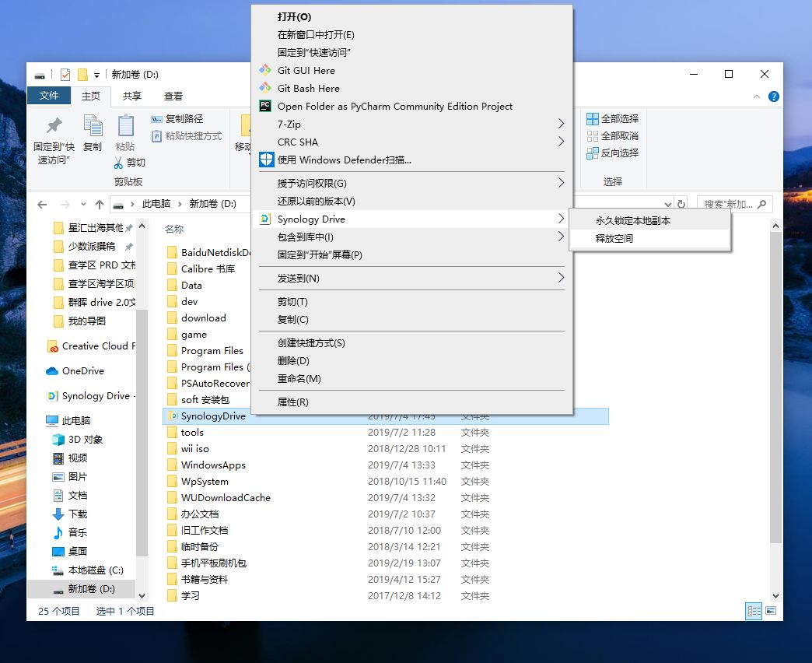This screenshot has width=812, height=663.
Task: Click the file list vertical scrollbar
Action: (x=775, y=387)
